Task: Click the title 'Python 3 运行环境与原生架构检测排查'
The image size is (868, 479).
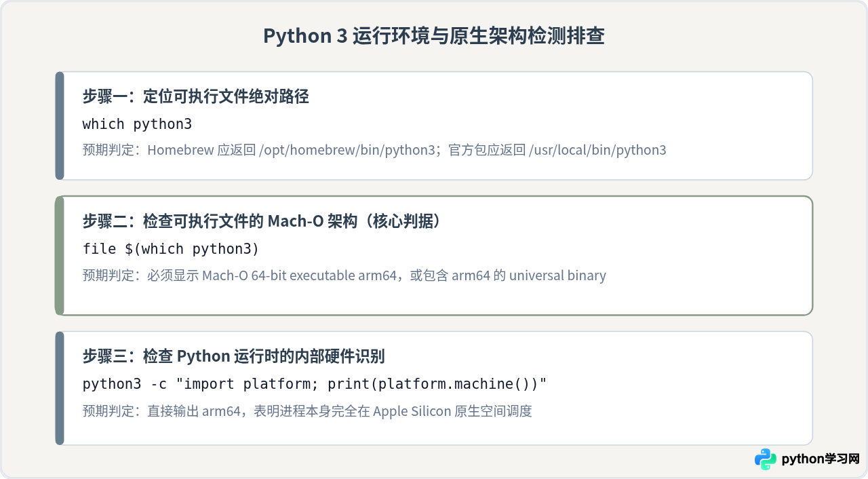Action: coord(434,36)
